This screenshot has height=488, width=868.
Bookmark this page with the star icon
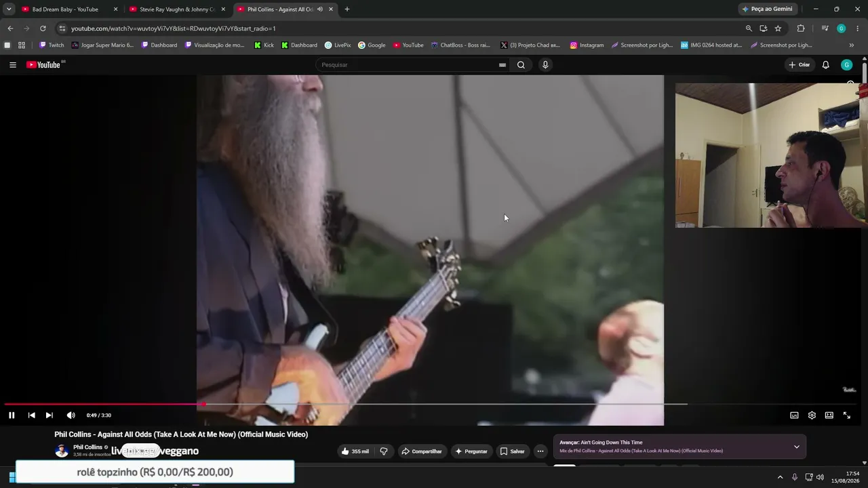[x=778, y=28]
